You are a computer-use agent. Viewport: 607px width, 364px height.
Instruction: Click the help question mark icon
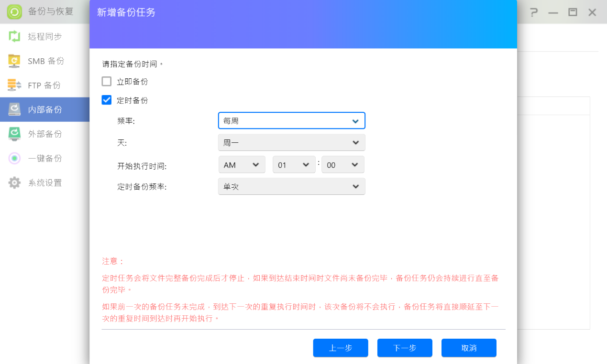534,12
